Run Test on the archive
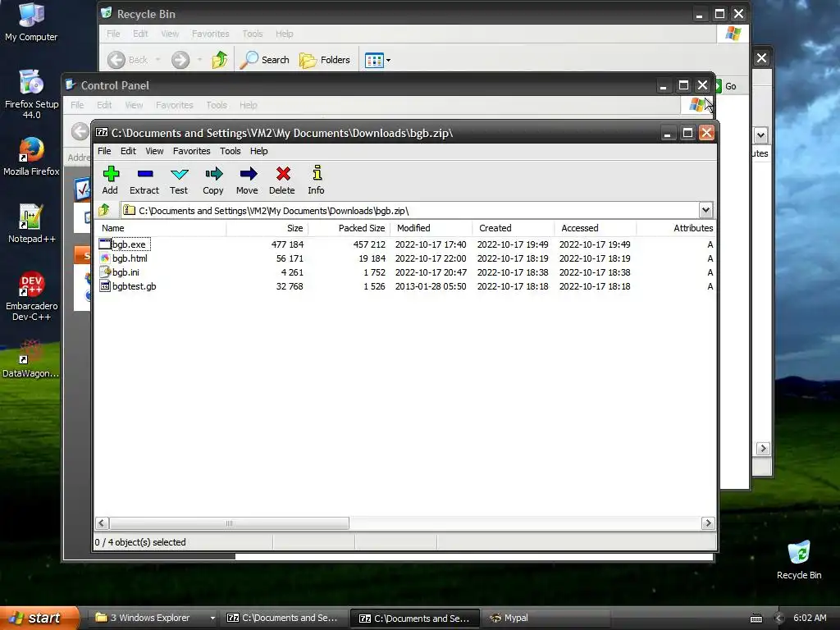This screenshot has height=630, width=840. pyautogui.click(x=179, y=180)
